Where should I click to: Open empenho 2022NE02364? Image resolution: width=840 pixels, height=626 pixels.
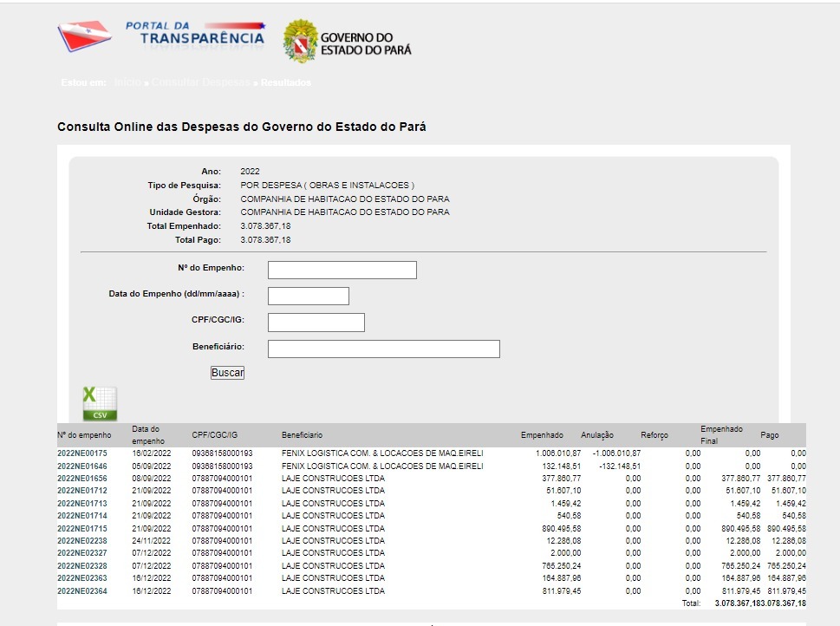[82, 591]
